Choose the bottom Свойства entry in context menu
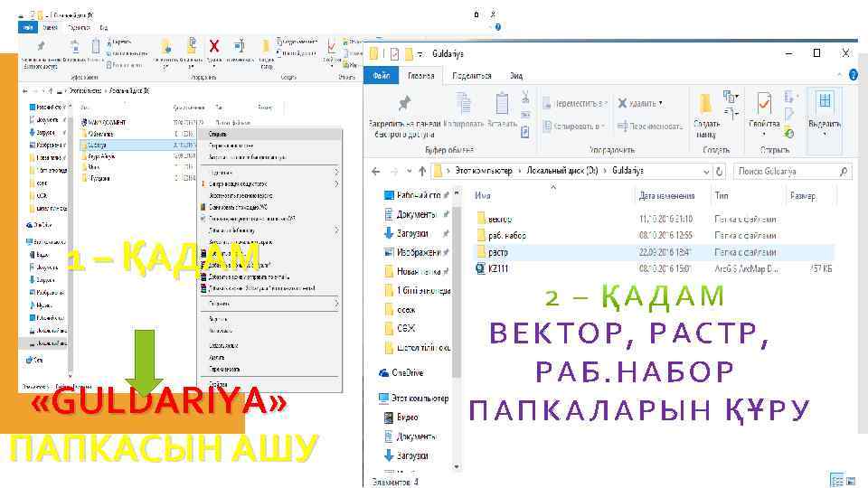This screenshot has height=488, width=868. coord(270,384)
